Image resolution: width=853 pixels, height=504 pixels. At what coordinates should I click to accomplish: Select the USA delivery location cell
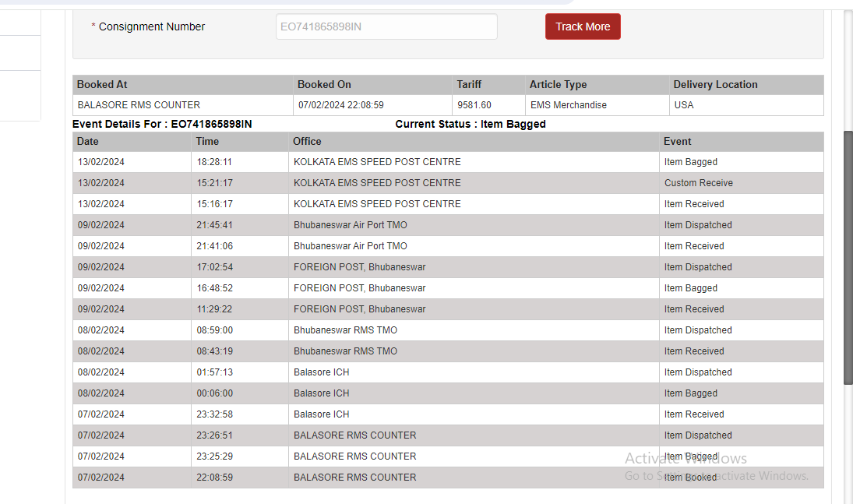pos(746,105)
